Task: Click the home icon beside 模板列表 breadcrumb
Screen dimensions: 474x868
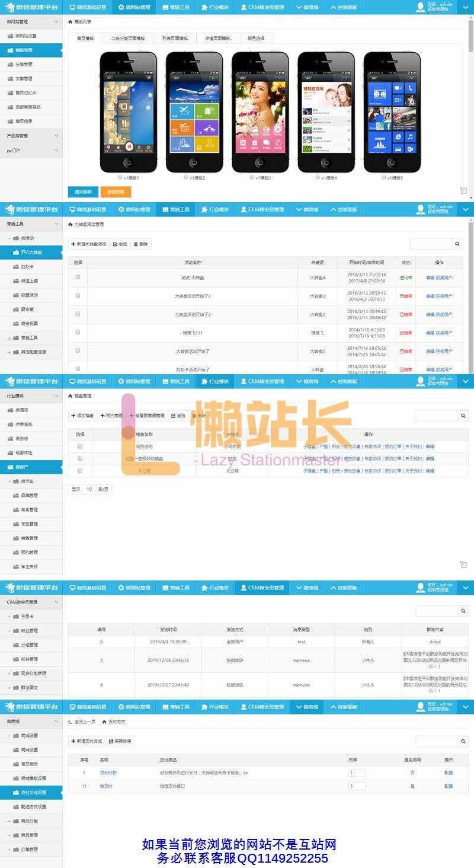Action: coord(71,21)
